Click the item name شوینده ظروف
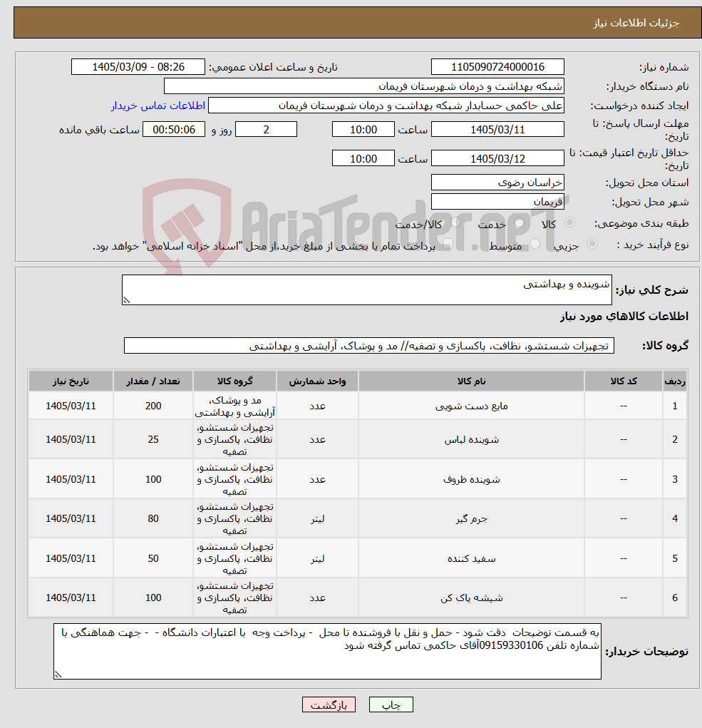The image size is (702, 728). (x=471, y=480)
